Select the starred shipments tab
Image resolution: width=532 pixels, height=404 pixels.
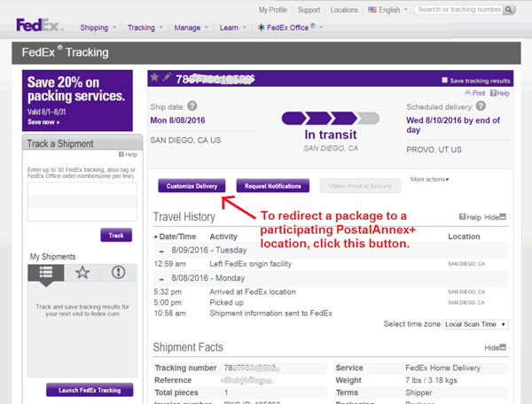[x=82, y=272]
